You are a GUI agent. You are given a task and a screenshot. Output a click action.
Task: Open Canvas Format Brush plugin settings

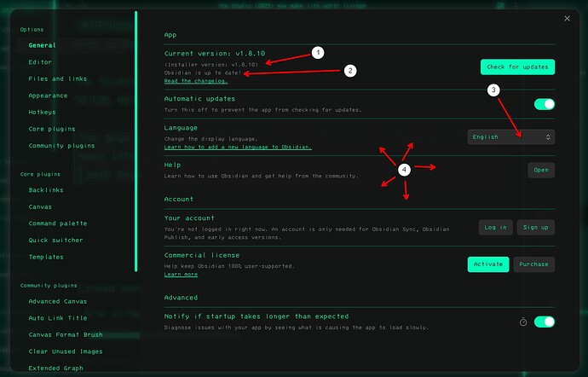(x=66, y=334)
